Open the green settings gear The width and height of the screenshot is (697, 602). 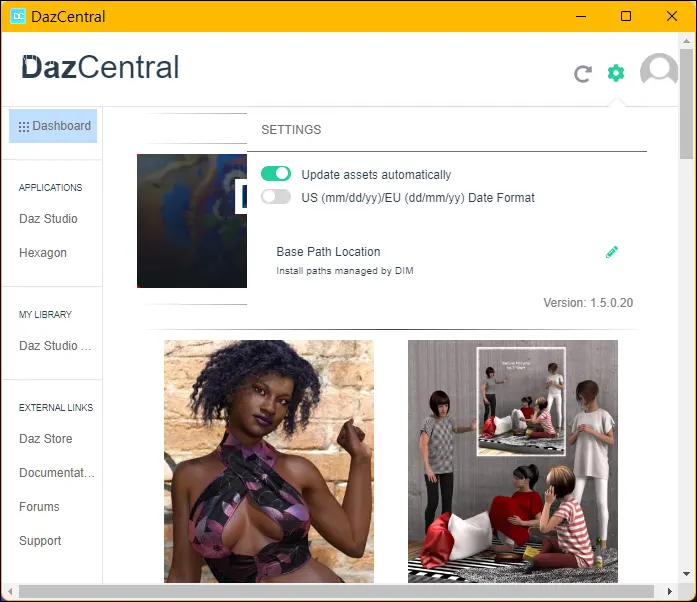coord(616,73)
